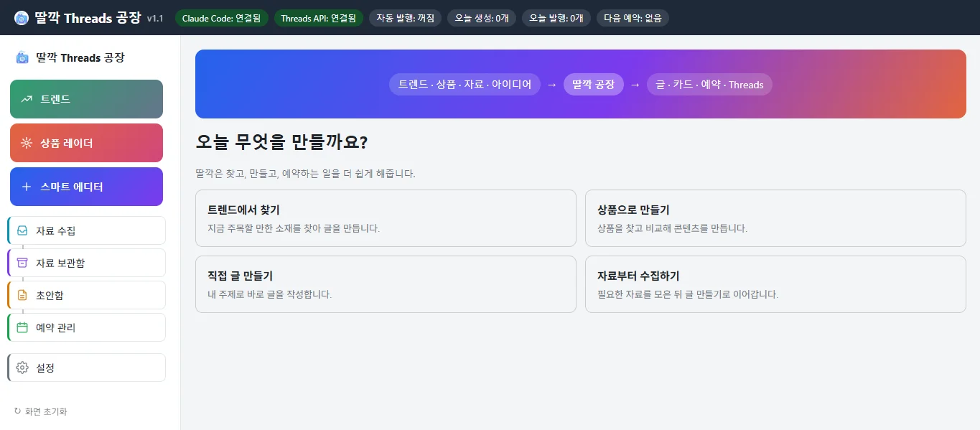Click the 딸깍 공장 banner pill
Image resolution: width=980 pixels, height=430 pixels.
(594, 84)
